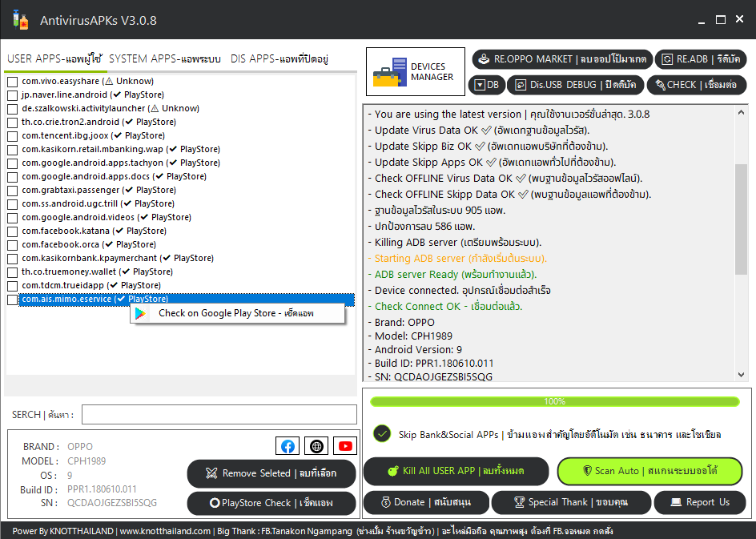Click PlayStore Check button
The image size is (756, 539).
click(271, 503)
